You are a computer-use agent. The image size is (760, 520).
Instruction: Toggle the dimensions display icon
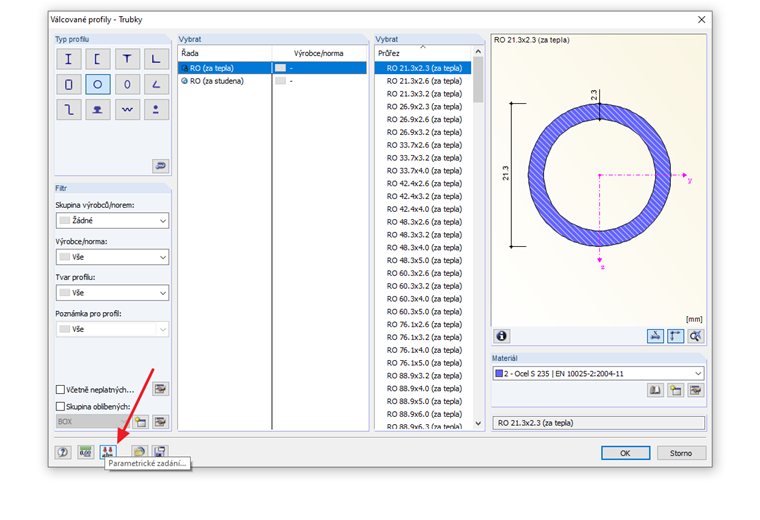click(676, 336)
